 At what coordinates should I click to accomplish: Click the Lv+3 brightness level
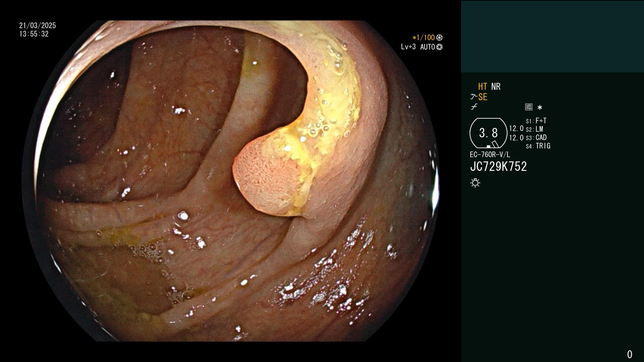pyautogui.click(x=408, y=47)
